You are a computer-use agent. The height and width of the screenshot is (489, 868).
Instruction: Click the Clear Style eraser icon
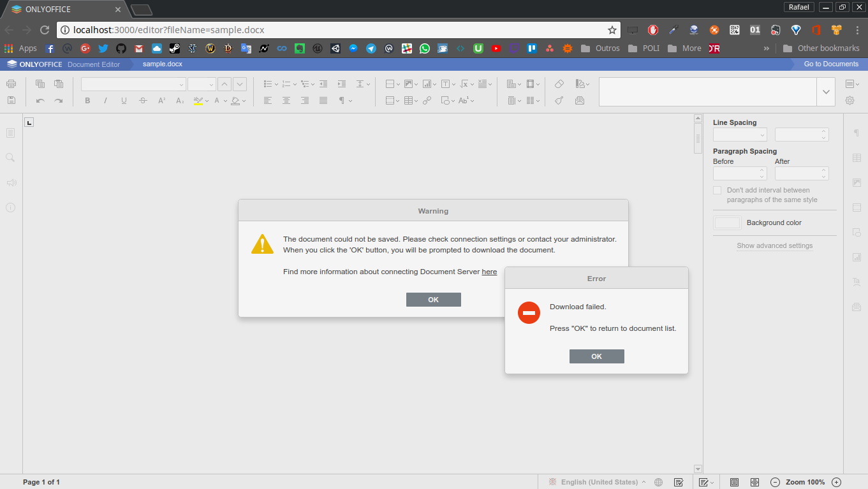tap(559, 84)
